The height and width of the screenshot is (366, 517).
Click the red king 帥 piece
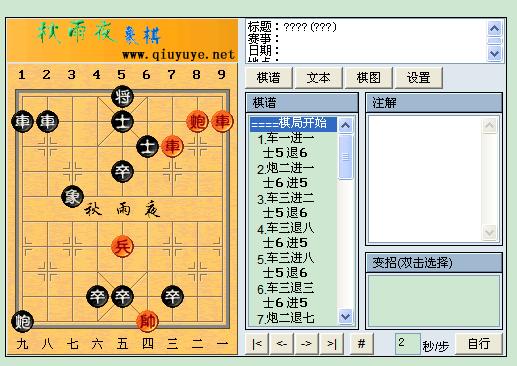coord(147,322)
